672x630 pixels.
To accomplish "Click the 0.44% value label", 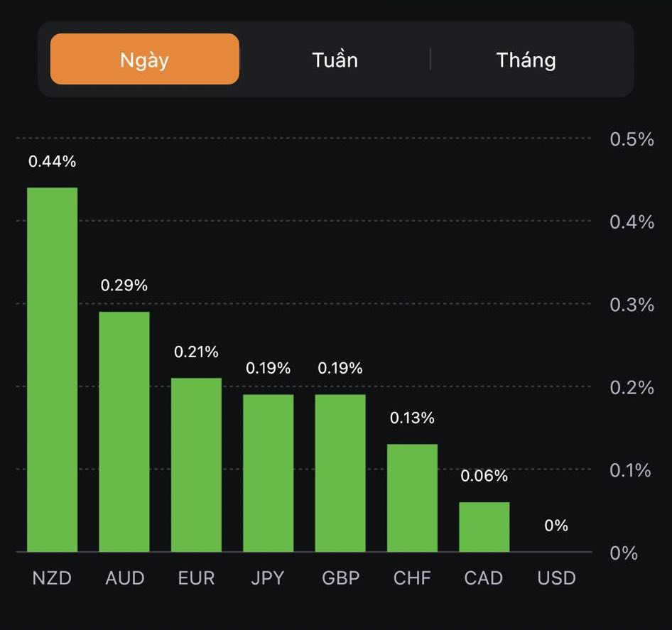I will click(52, 162).
